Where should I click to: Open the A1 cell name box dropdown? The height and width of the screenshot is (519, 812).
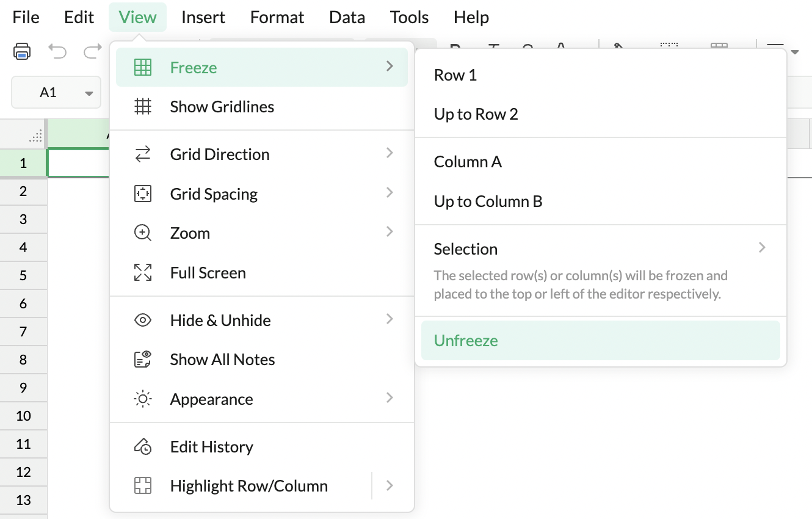pos(89,93)
